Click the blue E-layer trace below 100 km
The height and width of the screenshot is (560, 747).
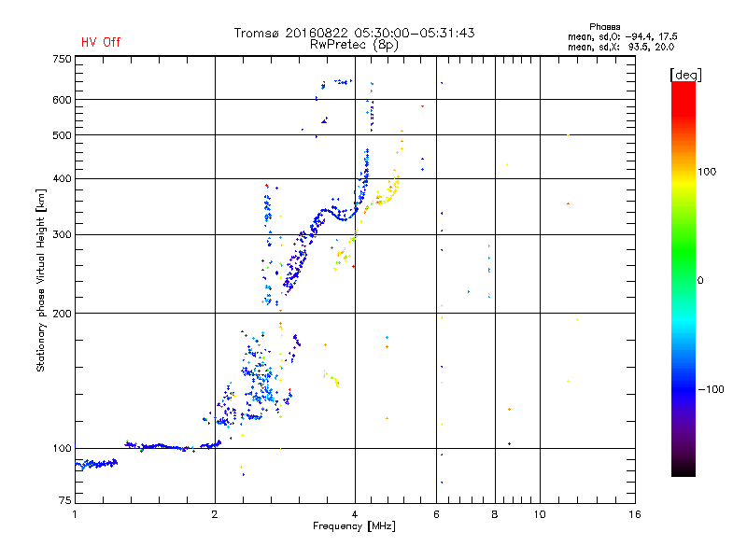(97, 463)
